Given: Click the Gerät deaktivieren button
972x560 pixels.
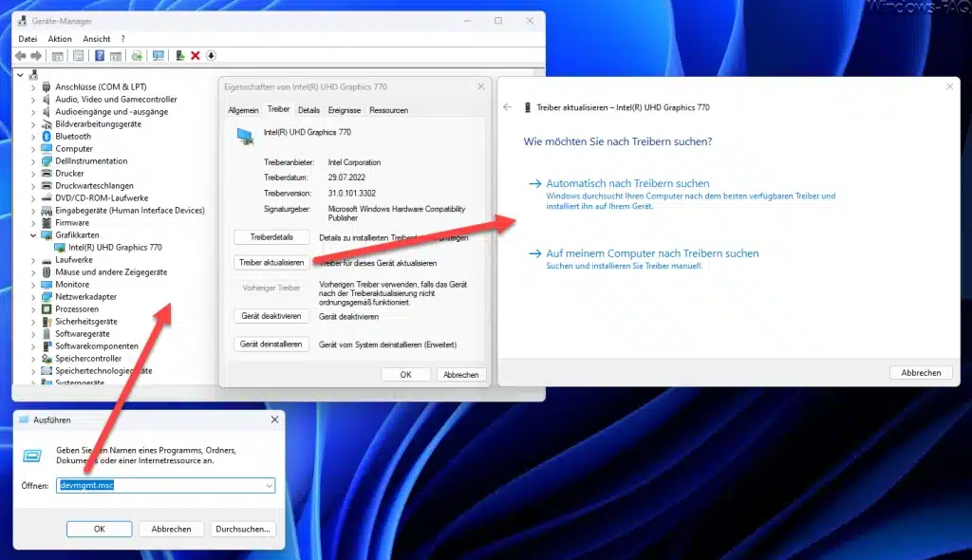Looking at the screenshot, I should (x=271, y=316).
